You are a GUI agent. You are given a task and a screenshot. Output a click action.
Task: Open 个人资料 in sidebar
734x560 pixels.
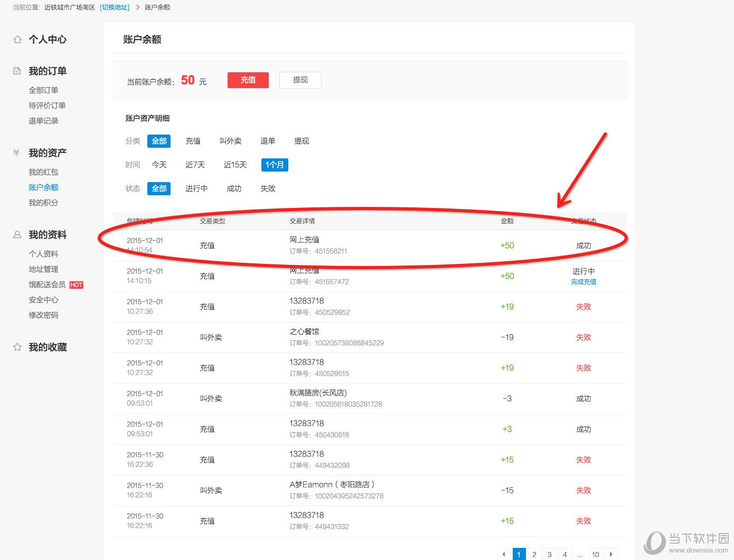(x=43, y=254)
